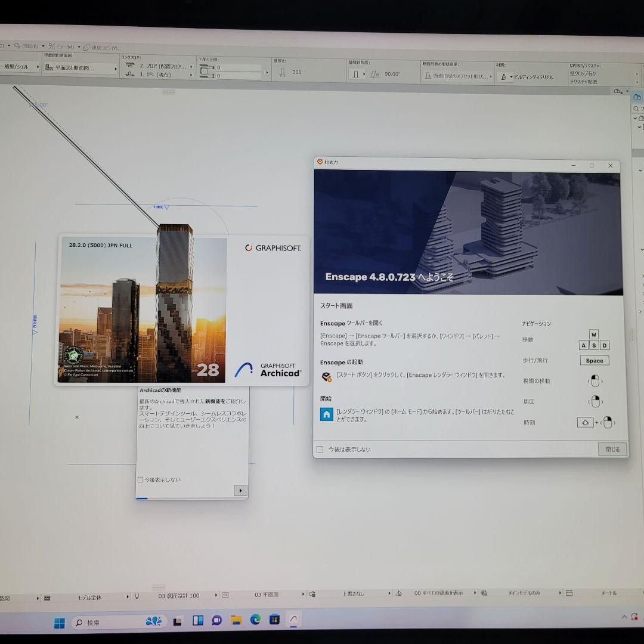Open the 03 平面図 dropdown in status bar
The image size is (644, 644).
(x=303, y=593)
